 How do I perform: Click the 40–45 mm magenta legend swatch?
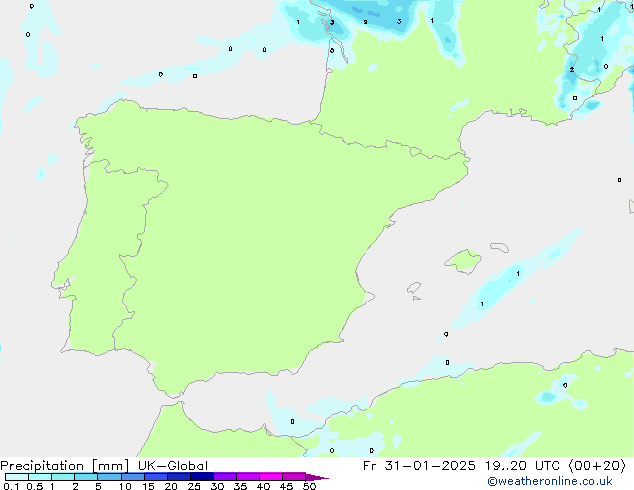[271, 477]
